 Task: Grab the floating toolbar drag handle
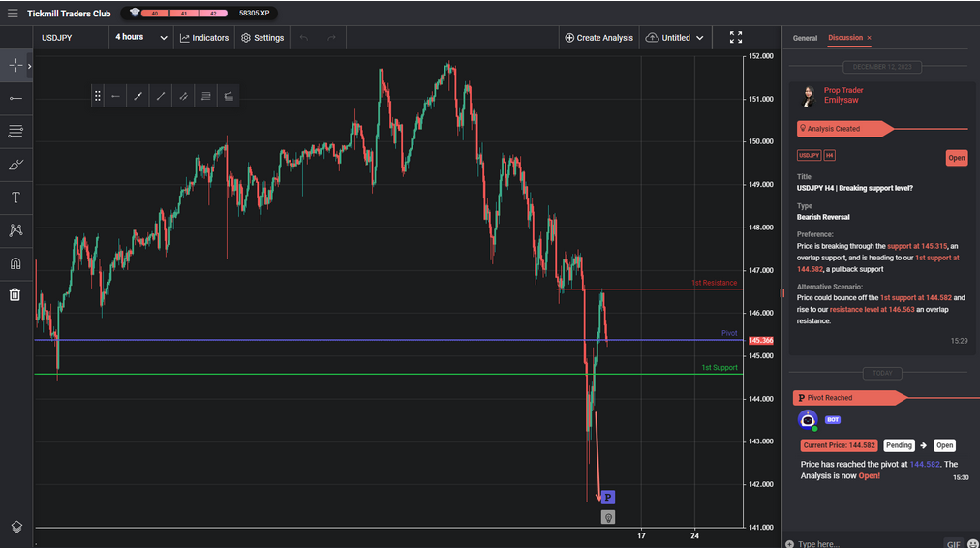pyautogui.click(x=98, y=96)
